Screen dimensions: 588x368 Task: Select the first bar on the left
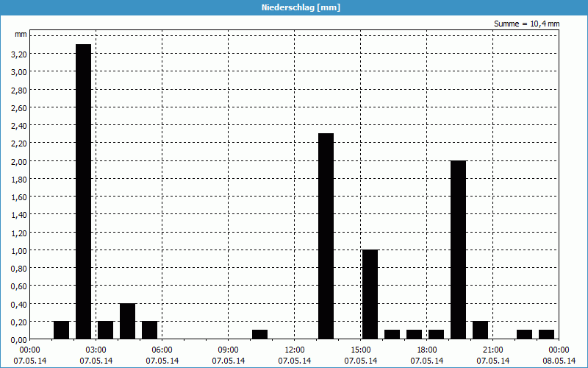[61, 330]
